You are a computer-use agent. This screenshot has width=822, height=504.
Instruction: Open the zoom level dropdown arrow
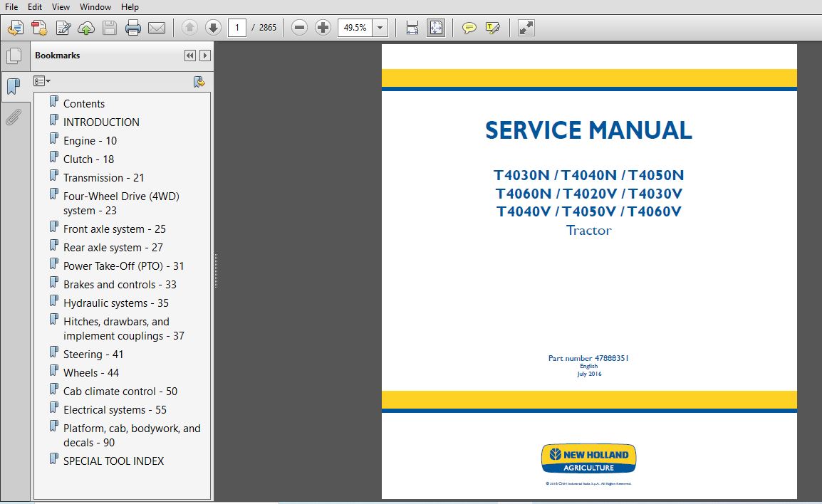tap(380, 28)
